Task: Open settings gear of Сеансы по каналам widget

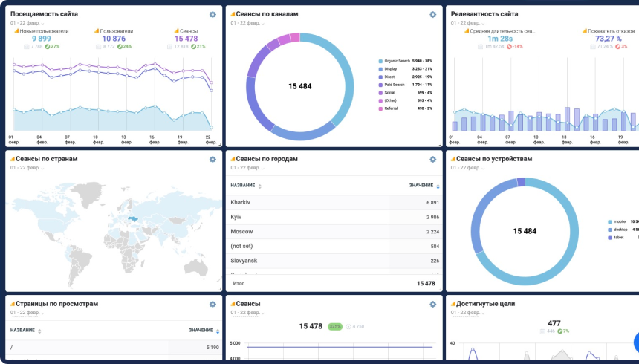Action: [433, 14]
